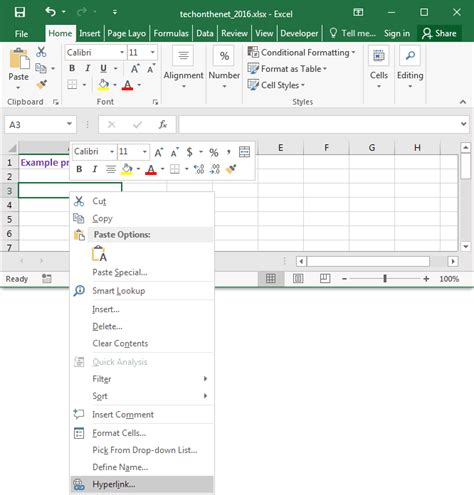Click the Copy icon in Clipboard group
This screenshot has height=495, width=474.
[x=41, y=68]
